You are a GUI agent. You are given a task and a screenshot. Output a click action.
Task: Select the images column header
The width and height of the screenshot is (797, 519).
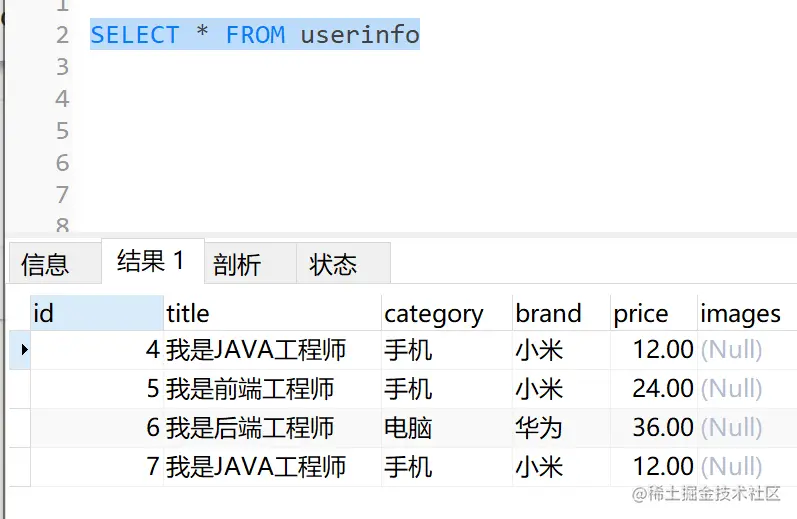pos(747,313)
